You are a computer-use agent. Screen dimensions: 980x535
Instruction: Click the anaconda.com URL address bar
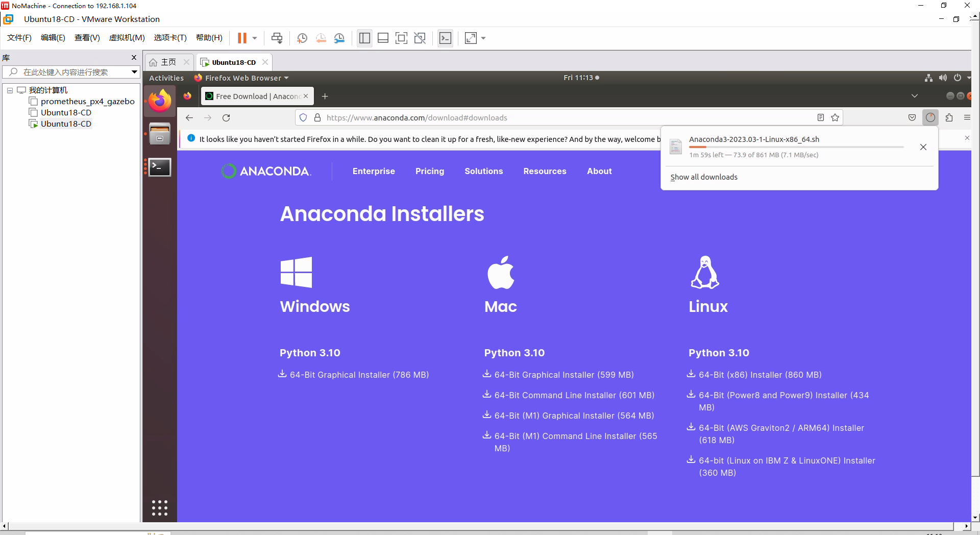[569, 117]
